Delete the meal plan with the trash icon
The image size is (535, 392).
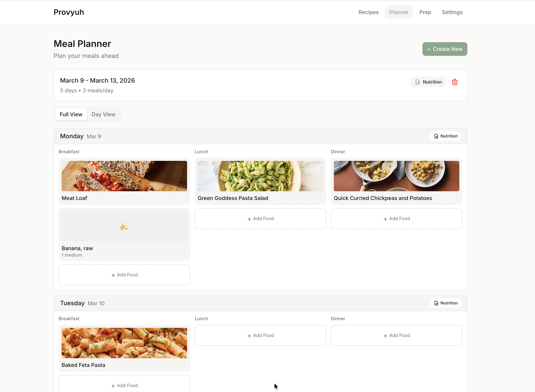(x=454, y=82)
